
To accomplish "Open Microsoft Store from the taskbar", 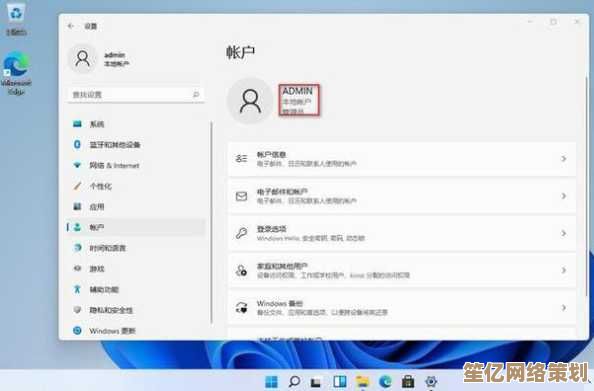I will [x=408, y=382].
